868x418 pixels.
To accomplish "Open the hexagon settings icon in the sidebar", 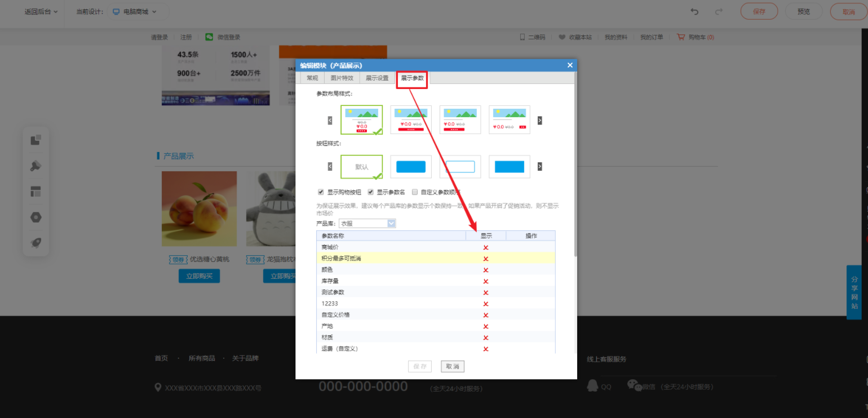I will pos(36,217).
